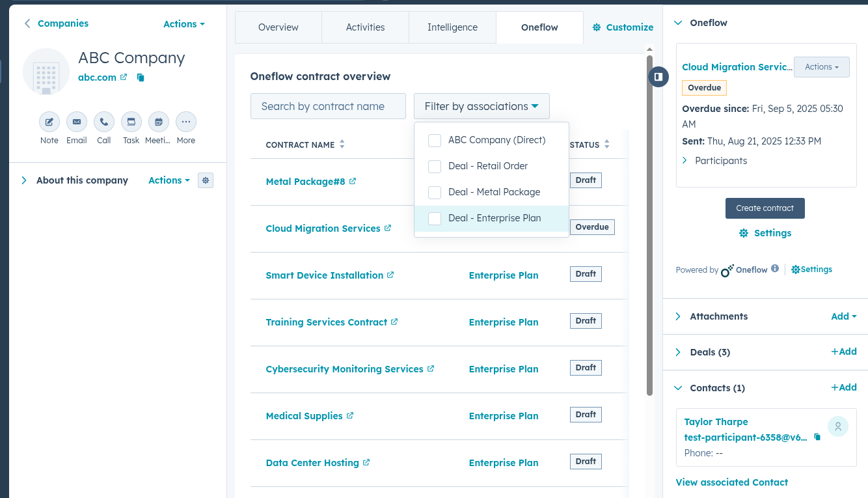Click the Meeting calendar icon
The image size is (868, 498).
(159, 122)
